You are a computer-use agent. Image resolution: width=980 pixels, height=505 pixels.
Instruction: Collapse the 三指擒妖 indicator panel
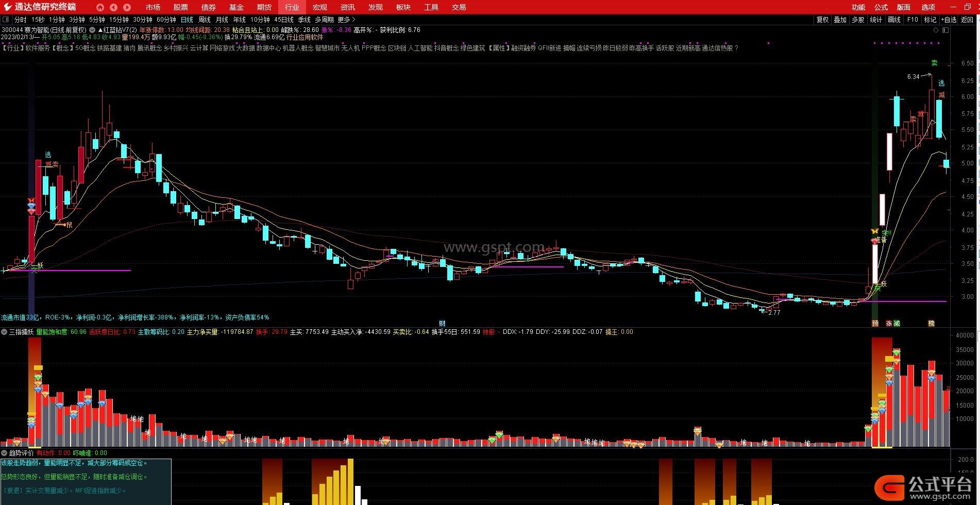pos(5,332)
